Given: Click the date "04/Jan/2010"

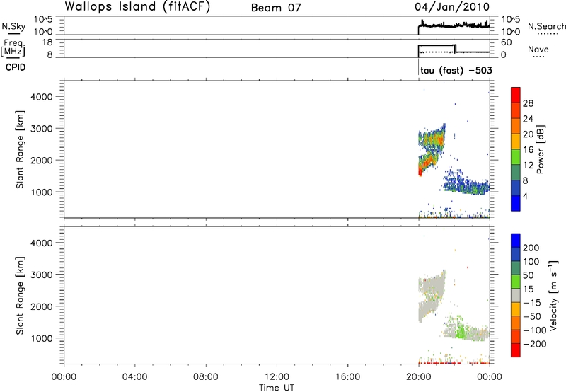Looking at the screenshot, I should pyautogui.click(x=452, y=7).
